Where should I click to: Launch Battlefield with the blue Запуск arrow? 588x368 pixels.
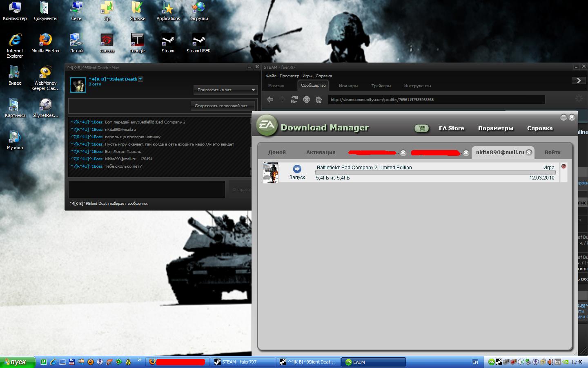(297, 168)
